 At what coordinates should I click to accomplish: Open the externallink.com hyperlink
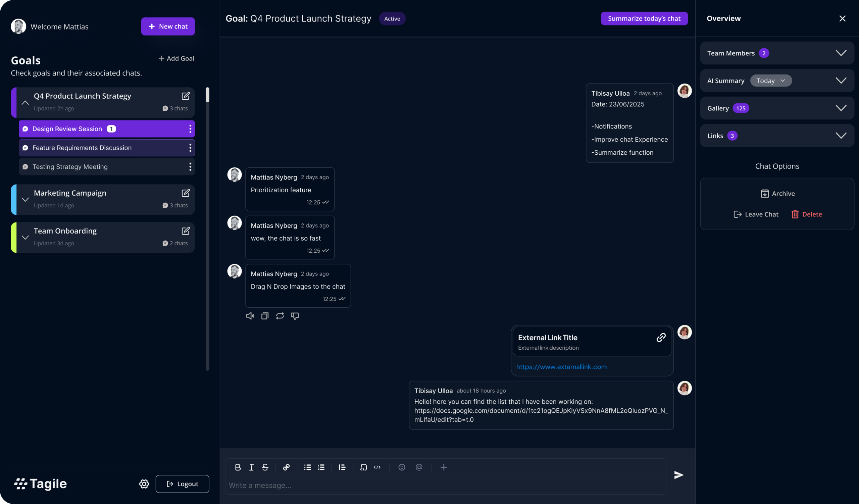561,367
